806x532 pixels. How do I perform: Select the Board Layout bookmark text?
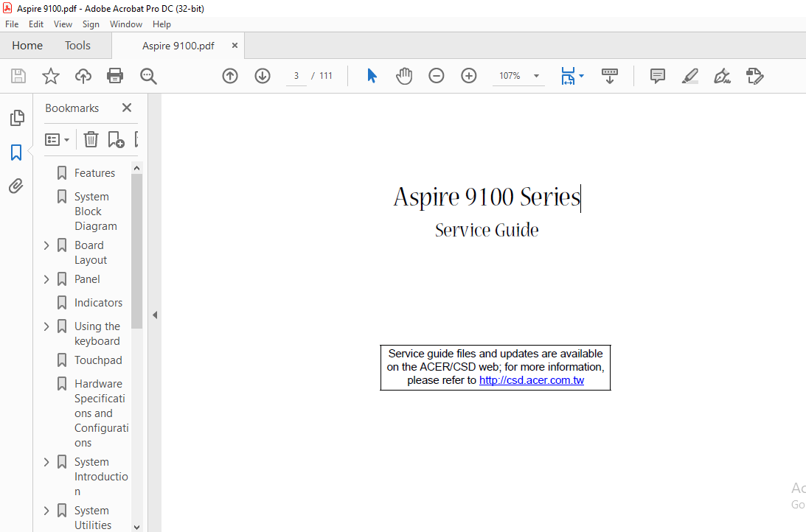(x=91, y=253)
